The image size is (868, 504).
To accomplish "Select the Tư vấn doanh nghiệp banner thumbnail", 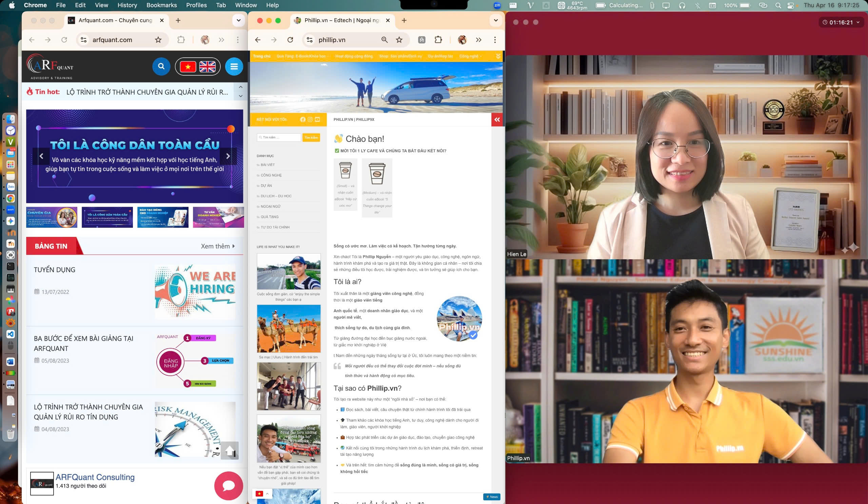I will 218,217.
